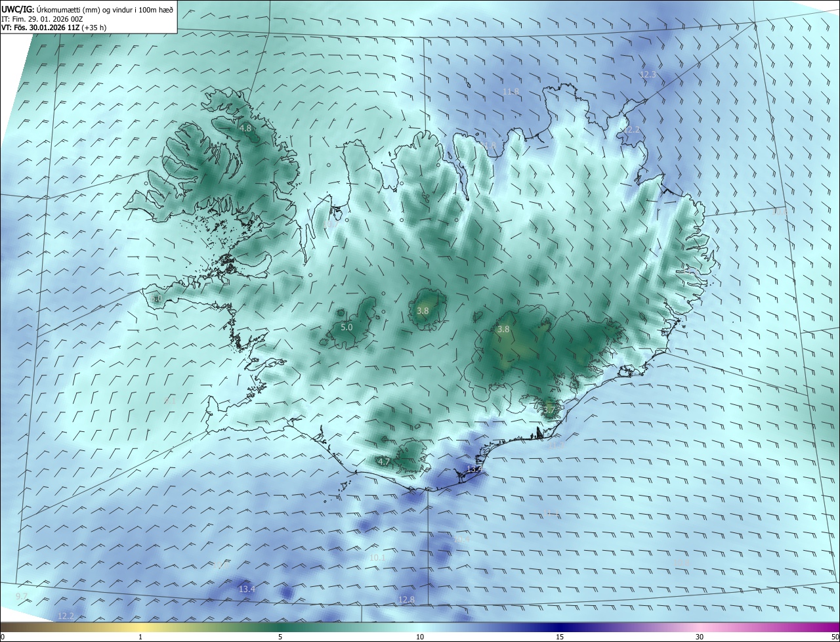Click the 12.2 label just above the color bar
Image resolution: width=840 pixels, height=642 pixels.
click(x=66, y=616)
